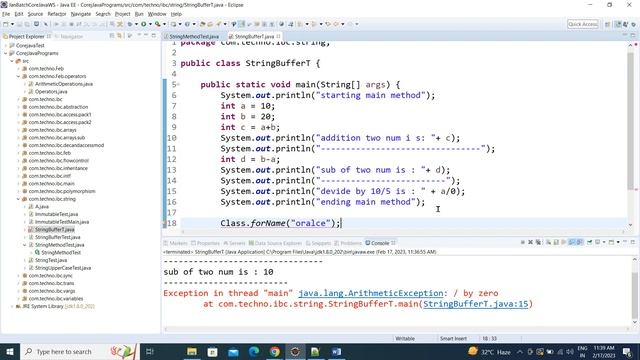This screenshot has width=640, height=360.
Task: Click Remove Launch in console toolbar
Action: click(x=531, y=242)
